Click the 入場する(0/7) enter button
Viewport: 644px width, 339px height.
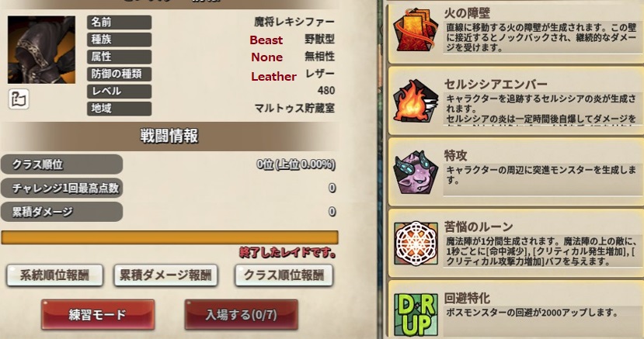tap(241, 314)
